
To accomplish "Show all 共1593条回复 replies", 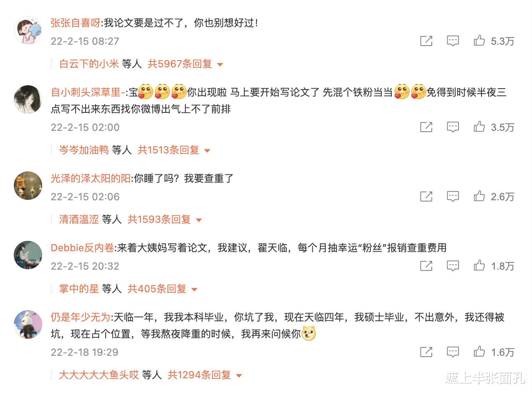I will (x=165, y=219).
